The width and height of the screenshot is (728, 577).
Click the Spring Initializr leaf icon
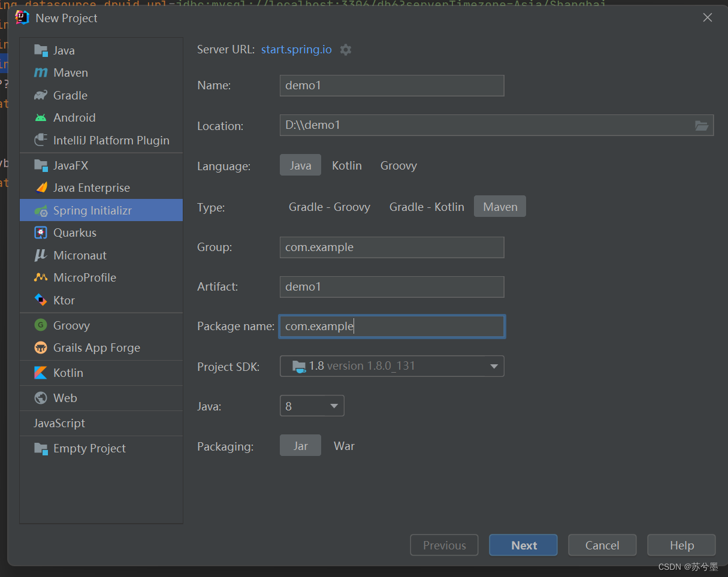point(41,210)
